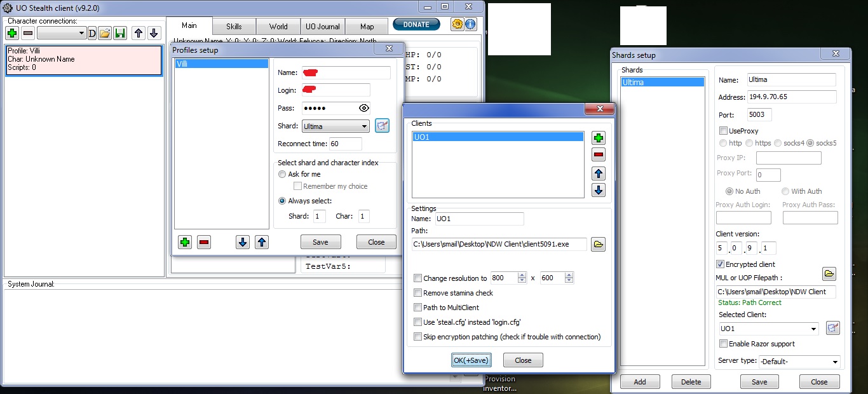Open the blue info icon
Viewport: 868px width, 394px height.
(x=470, y=24)
